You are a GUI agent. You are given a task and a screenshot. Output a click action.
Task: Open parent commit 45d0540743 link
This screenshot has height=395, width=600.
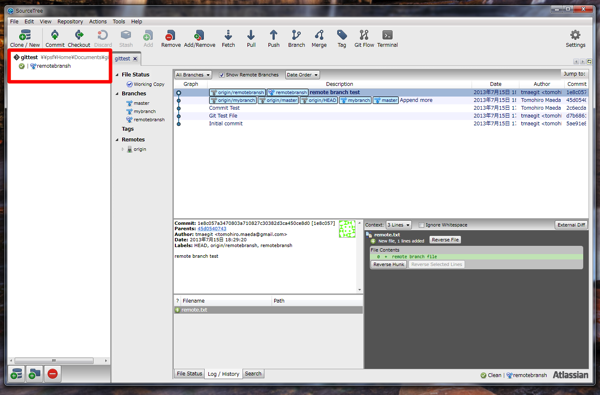pos(212,229)
